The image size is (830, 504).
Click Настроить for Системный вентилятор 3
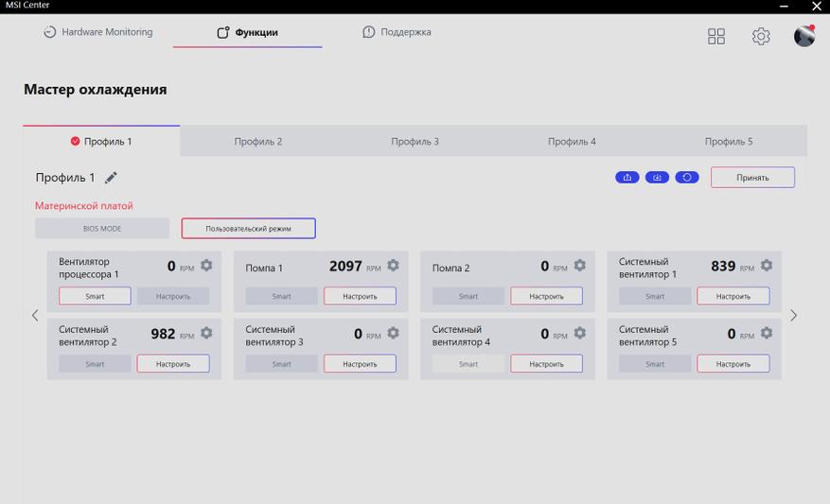pos(360,364)
